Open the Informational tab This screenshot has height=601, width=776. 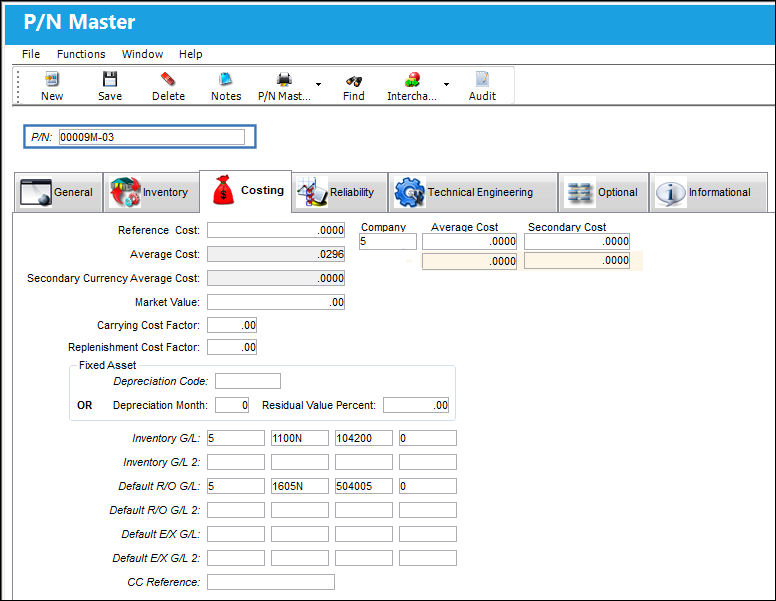point(708,193)
